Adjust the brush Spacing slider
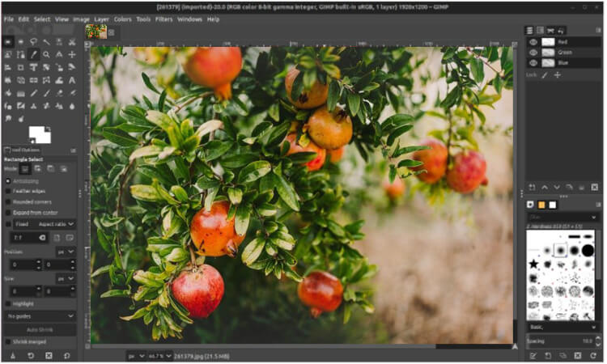Image resolution: width=607 pixels, height=364 pixels. point(560,341)
